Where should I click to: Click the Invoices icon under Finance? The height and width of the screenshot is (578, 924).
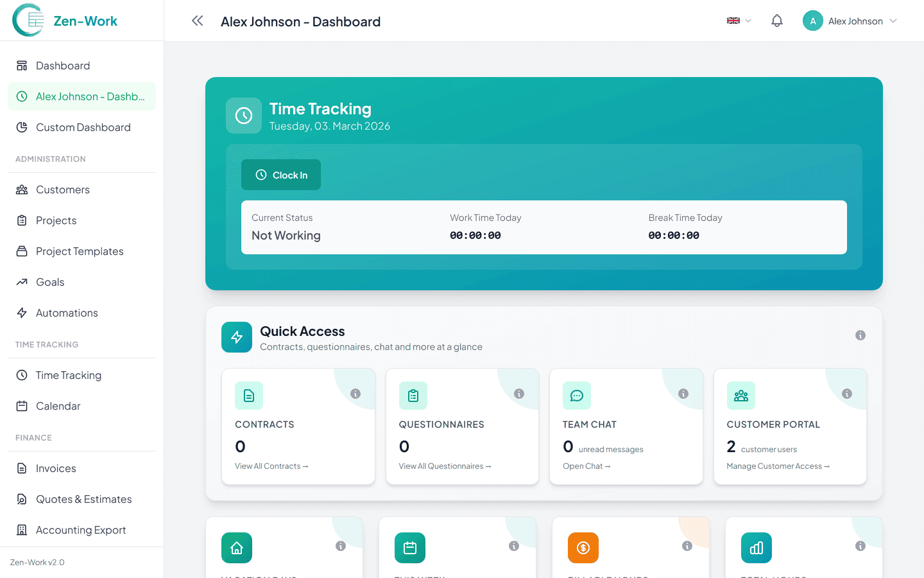click(21, 468)
